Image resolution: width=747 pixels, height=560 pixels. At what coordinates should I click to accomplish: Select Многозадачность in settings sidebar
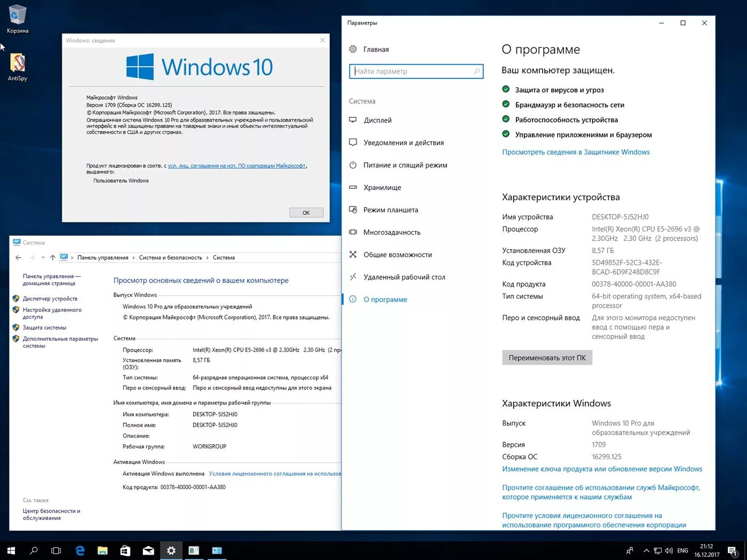coord(393,232)
